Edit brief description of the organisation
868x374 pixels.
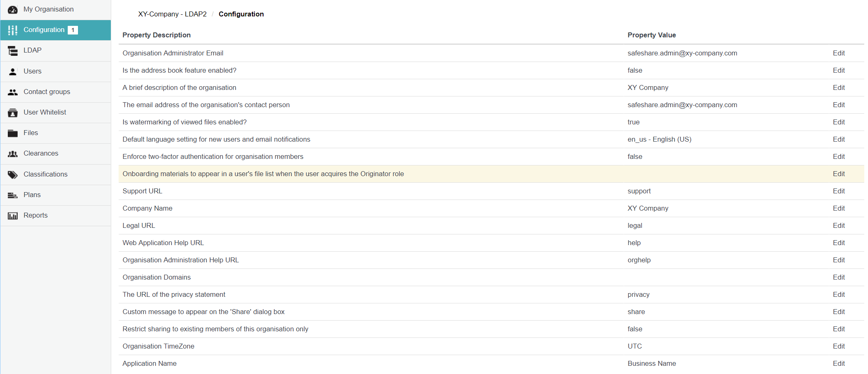(838, 87)
